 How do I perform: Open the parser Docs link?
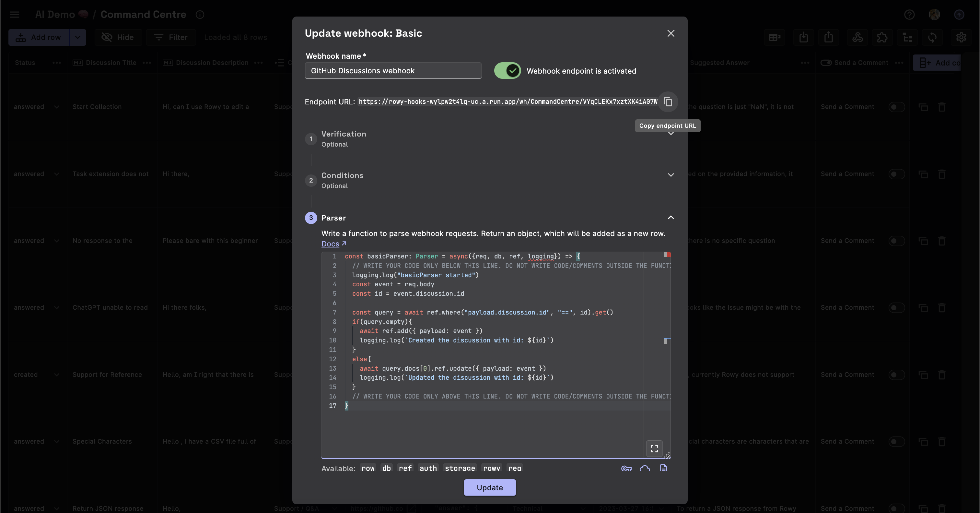(334, 244)
